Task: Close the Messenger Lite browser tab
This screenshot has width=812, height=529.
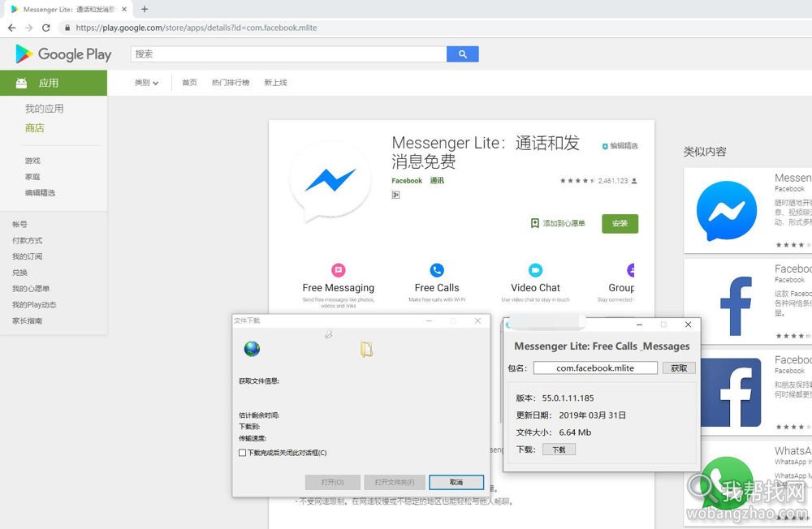Action: [x=124, y=9]
